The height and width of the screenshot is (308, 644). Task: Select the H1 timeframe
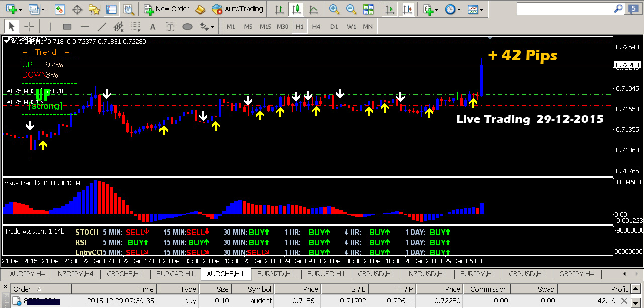(299, 26)
